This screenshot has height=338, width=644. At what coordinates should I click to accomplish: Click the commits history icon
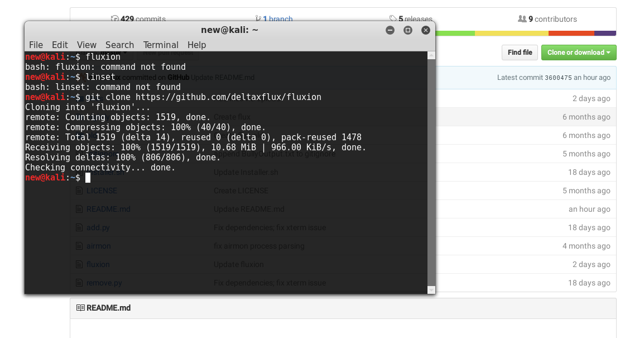tap(114, 18)
